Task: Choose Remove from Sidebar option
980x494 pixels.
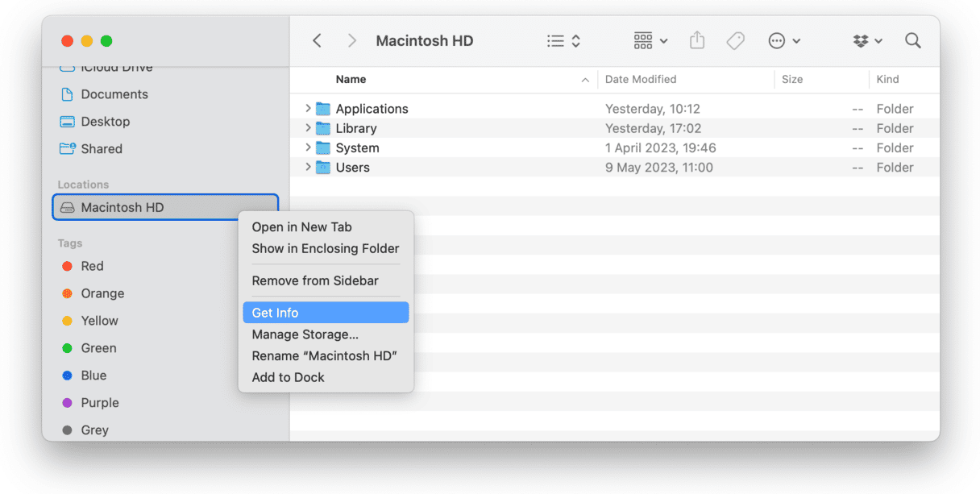Action: tap(314, 280)
